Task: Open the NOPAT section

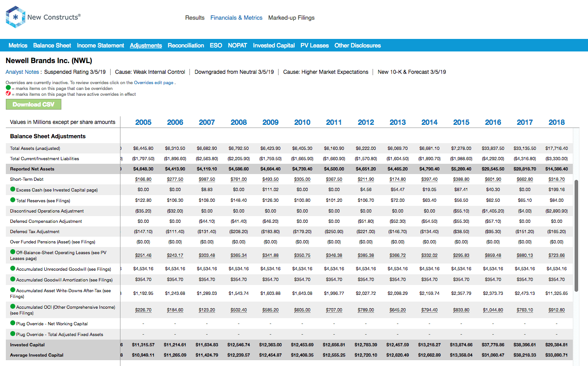Action: (x=237, y=46)
